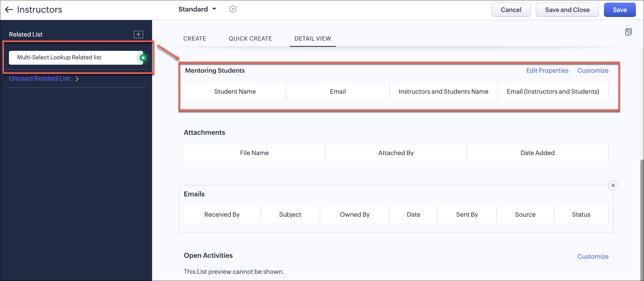Open the page help icon at top right
The width and height of the screenshot is (644, 281).
coord(628,32)
